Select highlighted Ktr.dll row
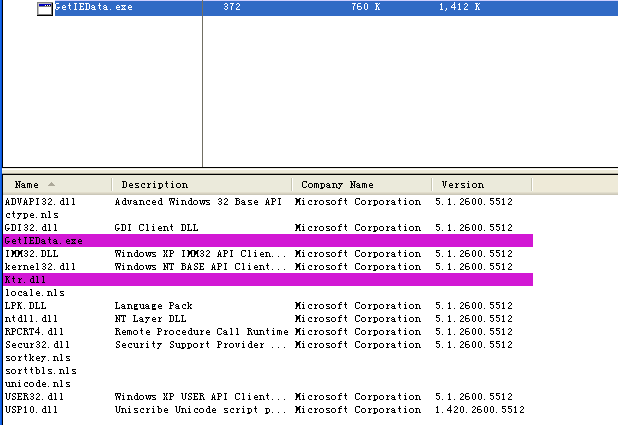The image size is (618, 425). pyautogui.click(x=268, y=280)
